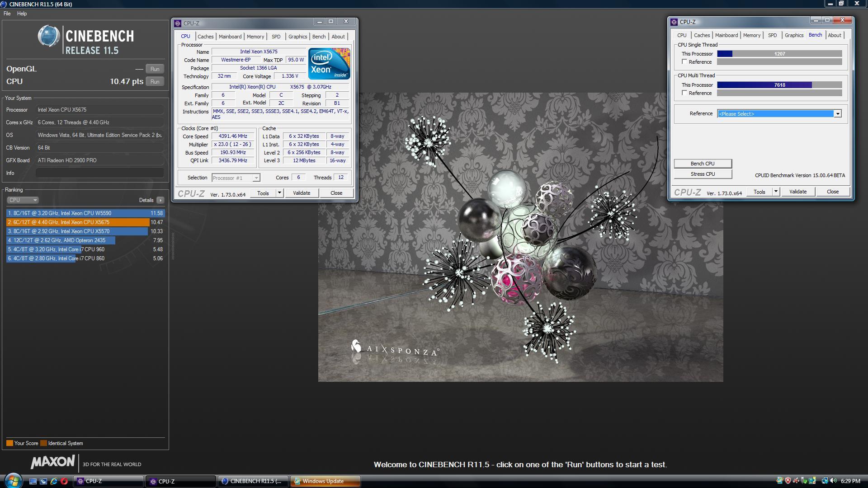Image resolution: width=868 pixels, height=488 pixels.
Task: Open Internet Explorer from quick launch
Action: point(54,481)
